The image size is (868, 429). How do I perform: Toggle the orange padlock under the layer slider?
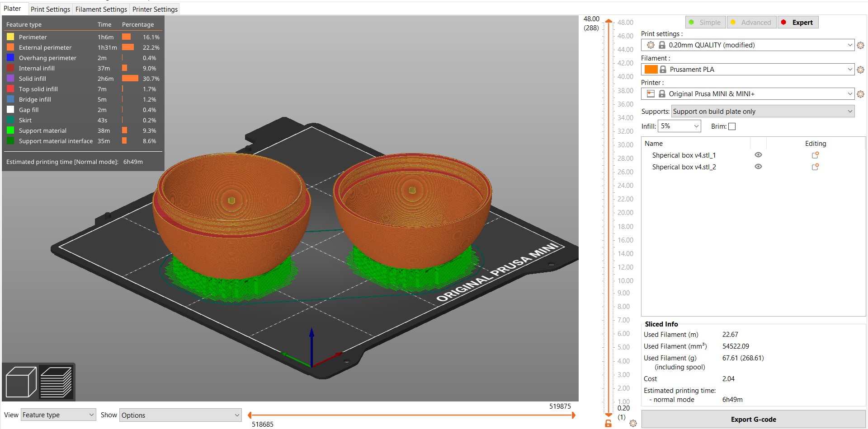click(x=609, y=424)
